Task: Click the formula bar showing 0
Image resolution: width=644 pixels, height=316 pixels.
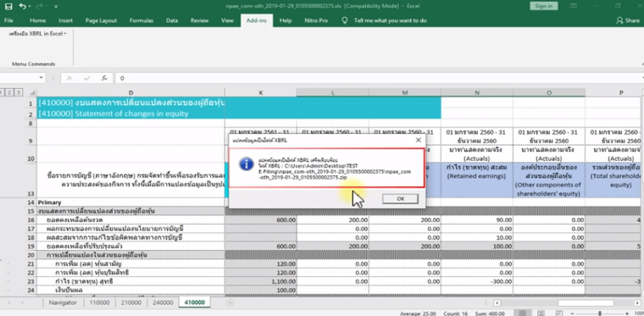Action: (x=380, y=78)
